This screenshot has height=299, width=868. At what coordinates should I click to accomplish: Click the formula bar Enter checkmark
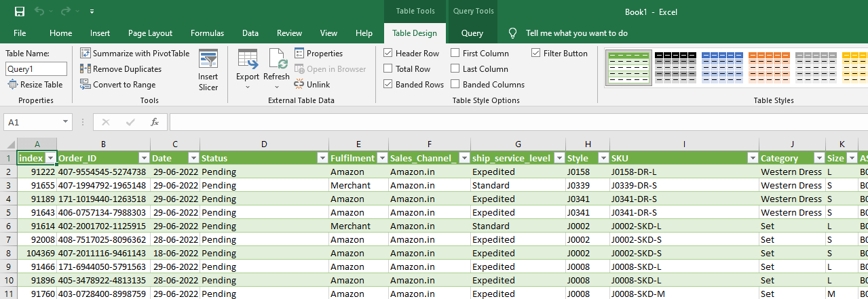pyautogui.click(x=130, y=122)
